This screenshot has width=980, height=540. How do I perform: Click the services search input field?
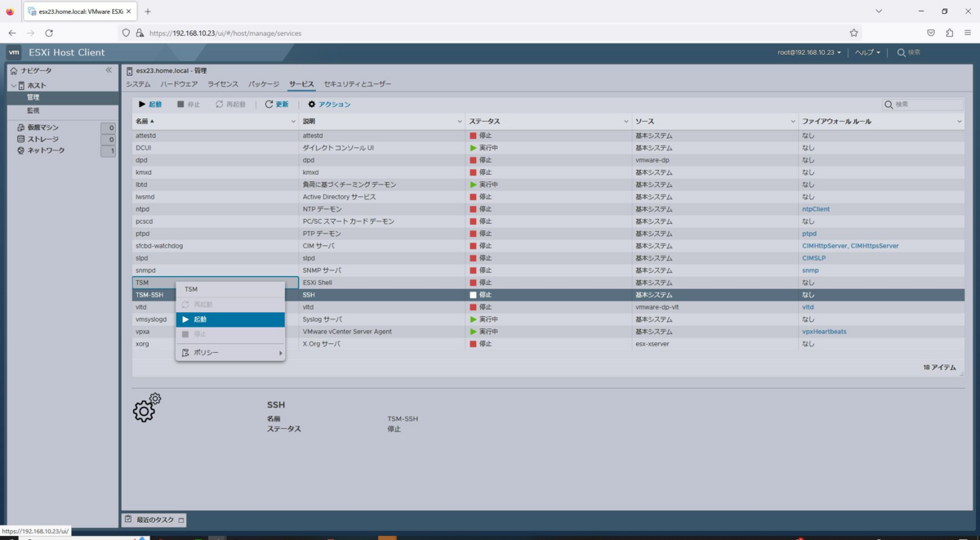point(923,105)
